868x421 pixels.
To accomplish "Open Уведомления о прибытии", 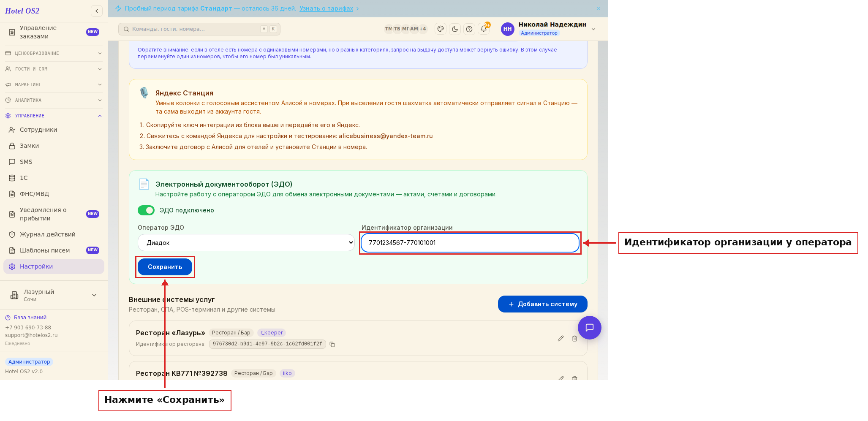I will pyautogui.click(x=54, y=214).
